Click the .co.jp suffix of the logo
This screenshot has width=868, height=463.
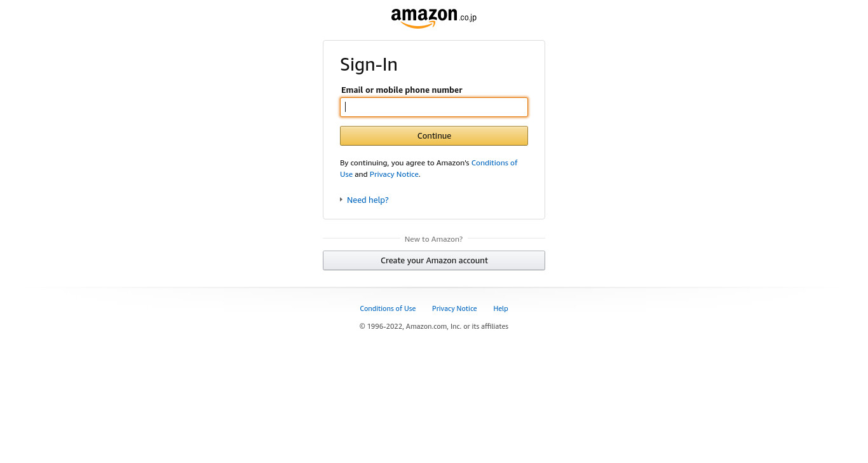tap(468, 18)
